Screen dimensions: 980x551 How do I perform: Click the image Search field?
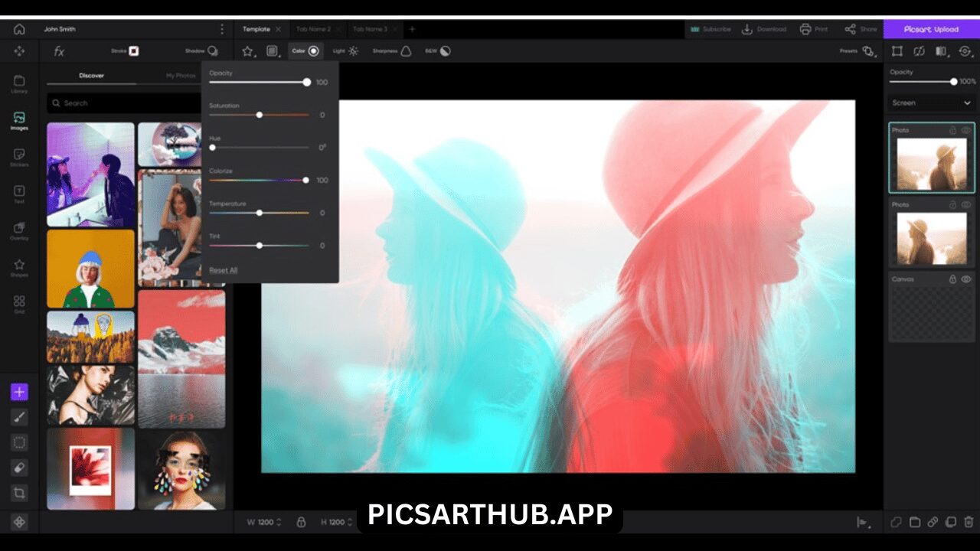(124, 103)
